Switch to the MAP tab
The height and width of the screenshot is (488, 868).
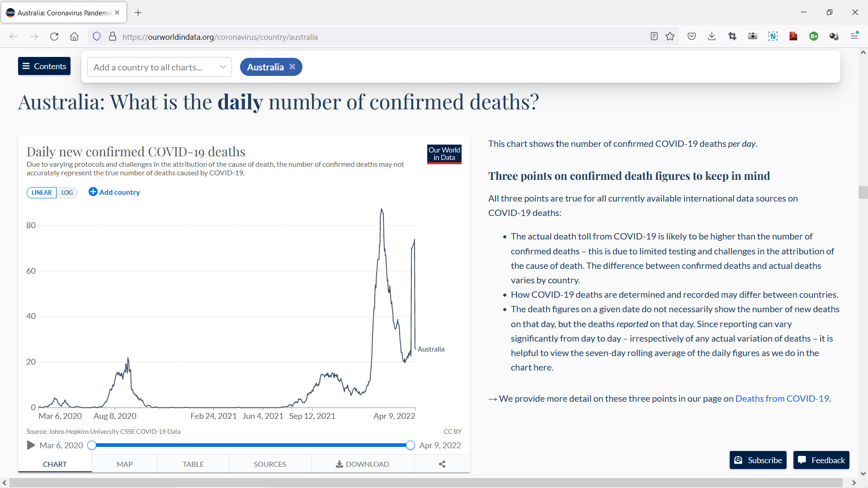pos(124,464)
